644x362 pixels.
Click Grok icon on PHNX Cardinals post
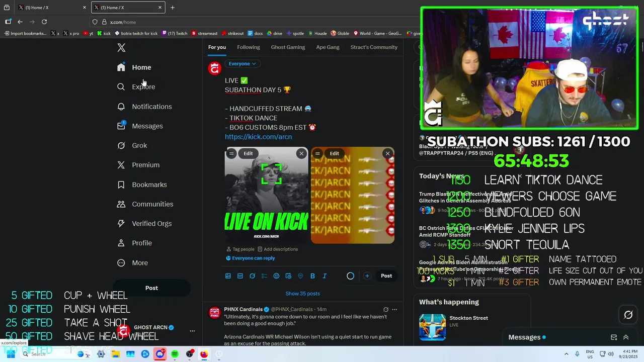pyautogui.click(x=386, y=310)
